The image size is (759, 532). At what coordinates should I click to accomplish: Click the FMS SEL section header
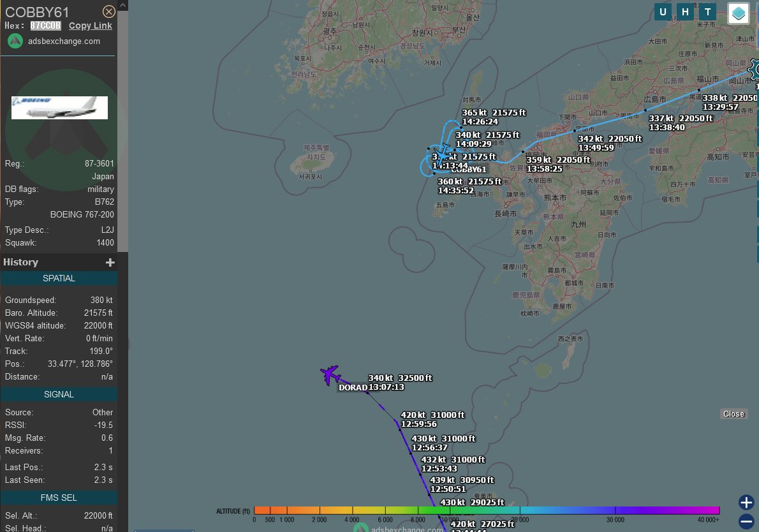click(x=59, y=498)
